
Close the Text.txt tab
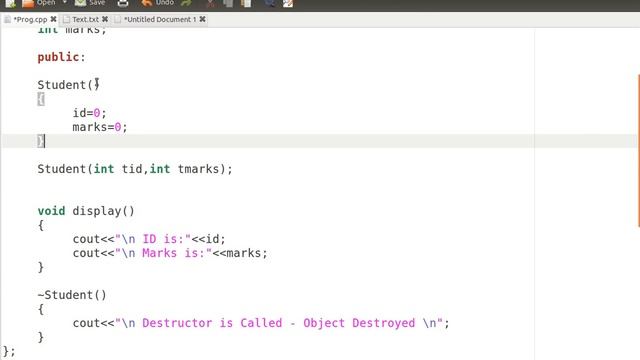pyautogui.click(x=105, y=19)
